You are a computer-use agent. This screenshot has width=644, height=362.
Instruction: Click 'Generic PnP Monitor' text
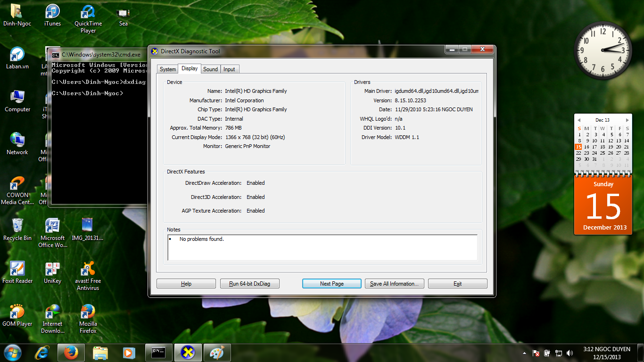pos(248,146)
